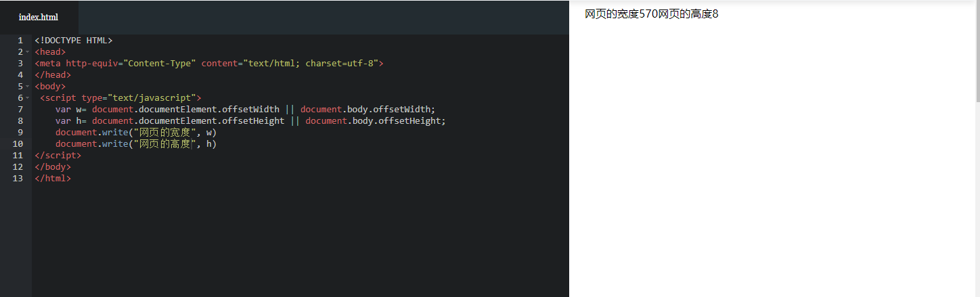This screenshot has height=297, width=980.
Task: Click the document.write line for height h
Action: [x=135, y=143]
